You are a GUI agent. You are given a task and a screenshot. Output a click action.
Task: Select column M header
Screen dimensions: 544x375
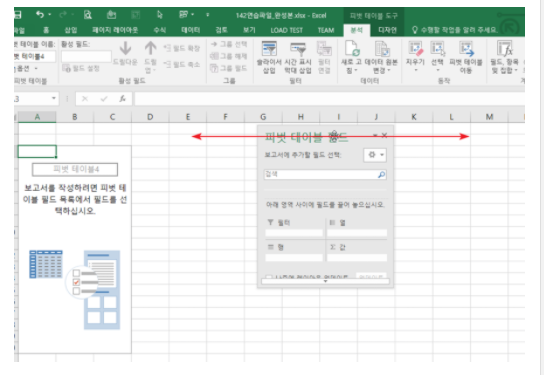pos(489,117)
